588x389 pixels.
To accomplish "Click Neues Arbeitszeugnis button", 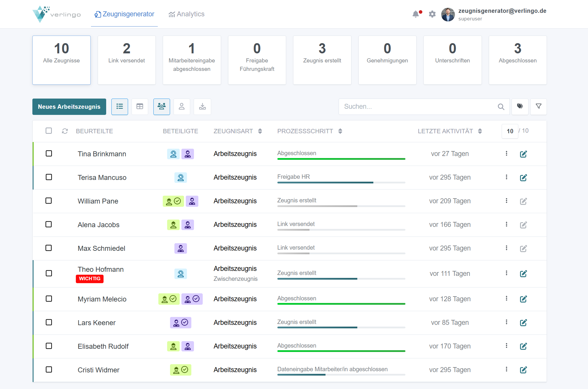I will [69, 107].
